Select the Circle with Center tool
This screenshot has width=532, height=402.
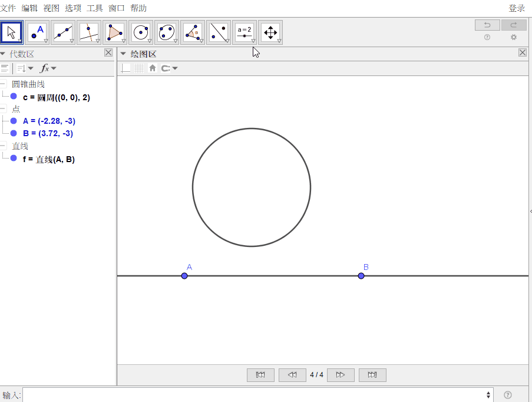coord(140,32)
